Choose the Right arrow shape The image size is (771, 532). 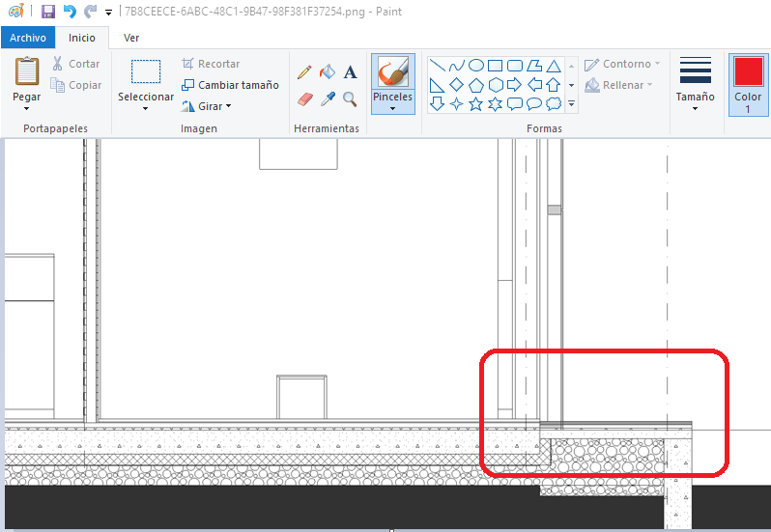point(514,85)
